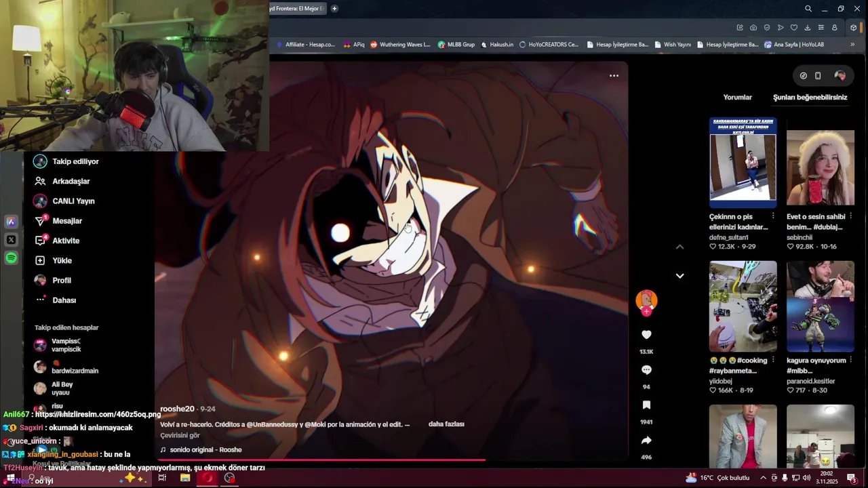Screen dimensions: 868x488
Task: Open easy setup sliders icon
Action: pos(821,28)
